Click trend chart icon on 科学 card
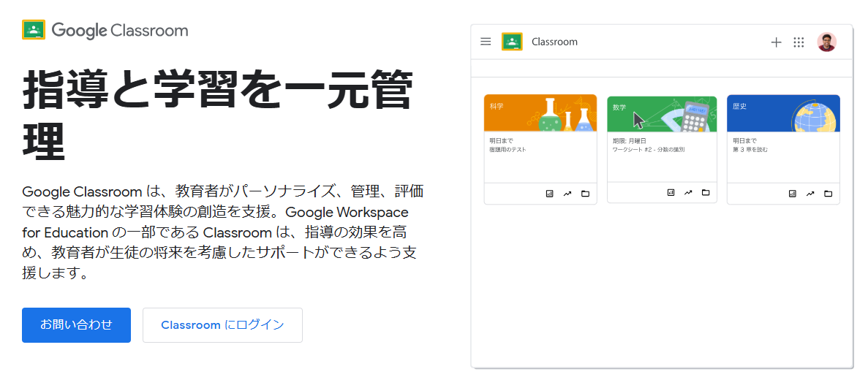868x380 pixels. (567, 194)
